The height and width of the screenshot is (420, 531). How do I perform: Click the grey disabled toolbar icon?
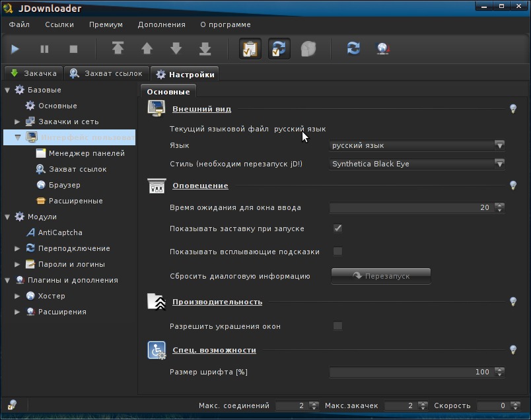point(308,49)
